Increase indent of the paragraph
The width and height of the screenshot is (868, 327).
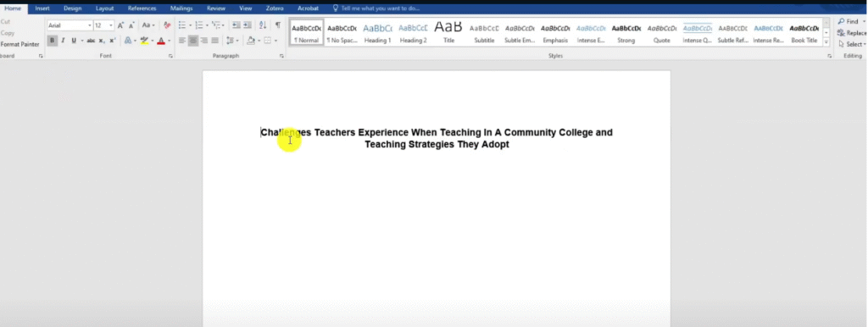[x=248, y=25]
